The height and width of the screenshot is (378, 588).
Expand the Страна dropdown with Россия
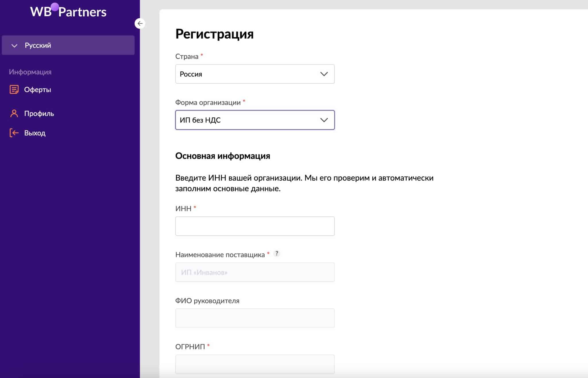[x=255, y=74]
